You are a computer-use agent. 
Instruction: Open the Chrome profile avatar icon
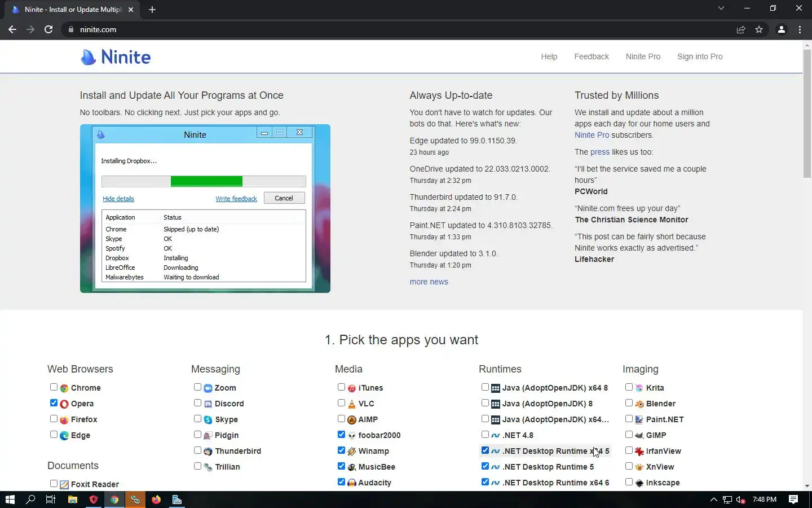coord(782,29)
